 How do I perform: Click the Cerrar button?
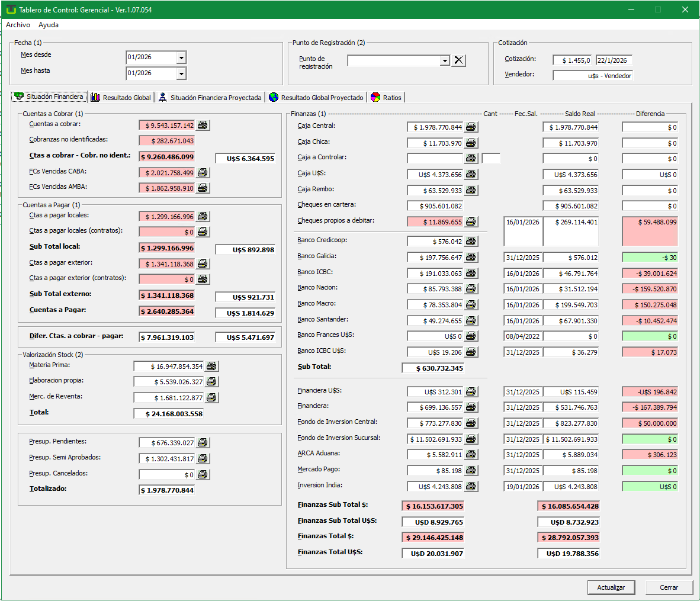coord(669,587)
